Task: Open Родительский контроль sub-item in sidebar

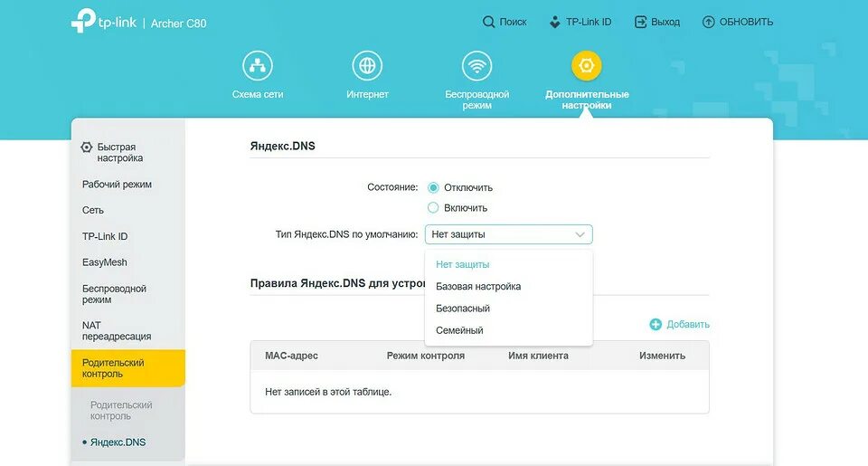Action: pos(121,411)
